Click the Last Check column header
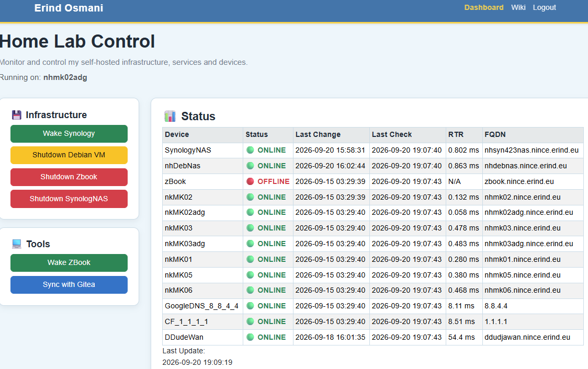588x369 pixels. pyautogui.click(x=408, y=134)
